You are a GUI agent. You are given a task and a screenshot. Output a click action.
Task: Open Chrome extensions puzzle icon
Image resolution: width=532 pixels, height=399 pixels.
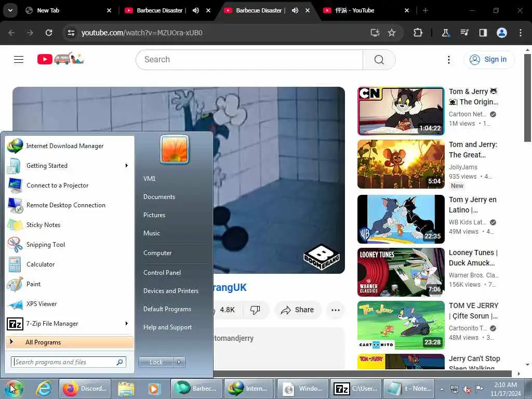[x=418, y=33]
